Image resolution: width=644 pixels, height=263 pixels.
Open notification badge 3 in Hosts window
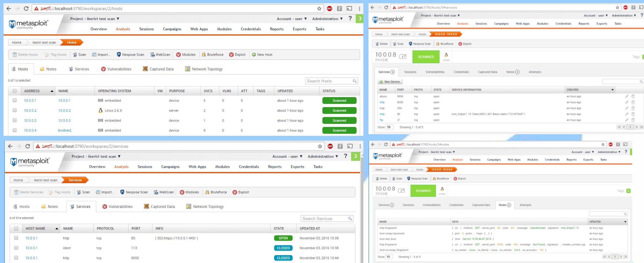tap(360, 19)
